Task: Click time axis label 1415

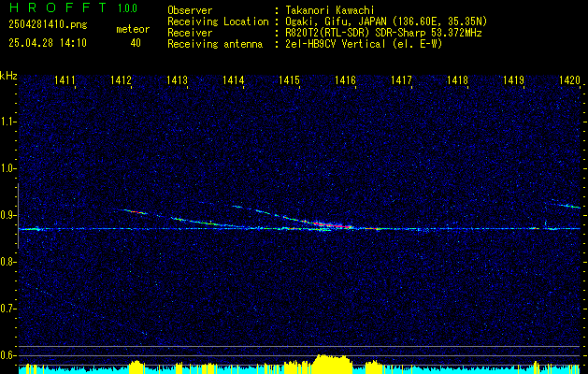Action: click(x=289, y=79)
